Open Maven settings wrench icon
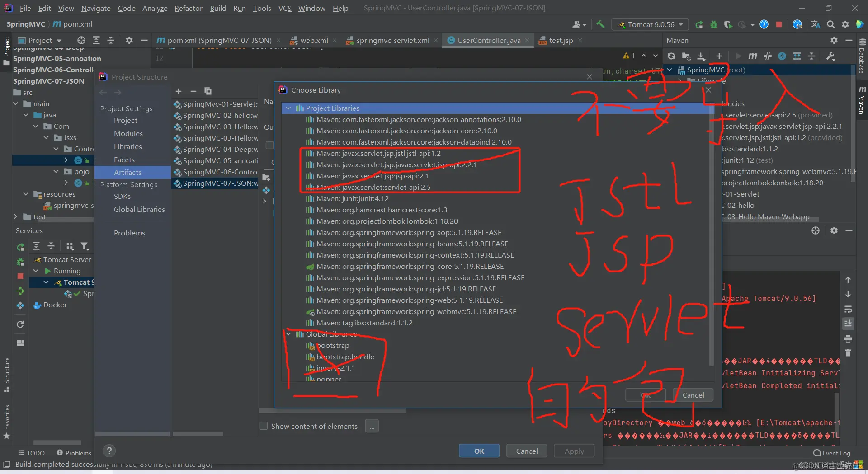 coord(830,56)
